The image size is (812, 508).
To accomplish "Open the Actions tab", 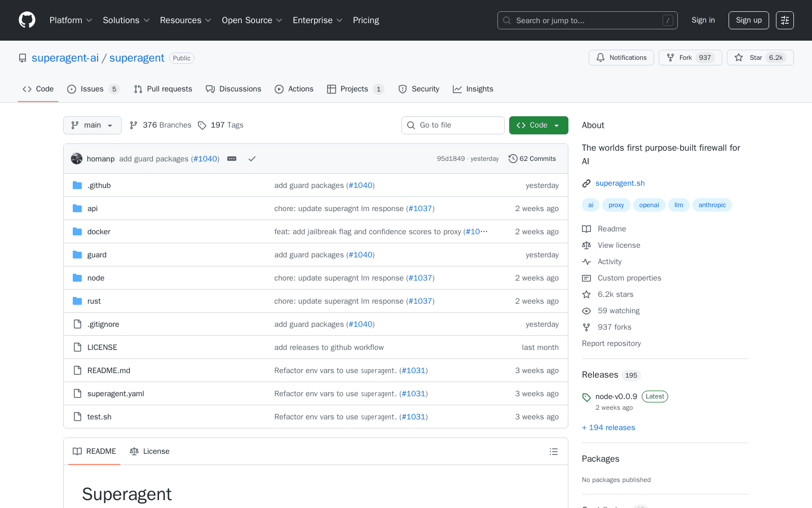I will pyautogui.click(x=294, y=89).
